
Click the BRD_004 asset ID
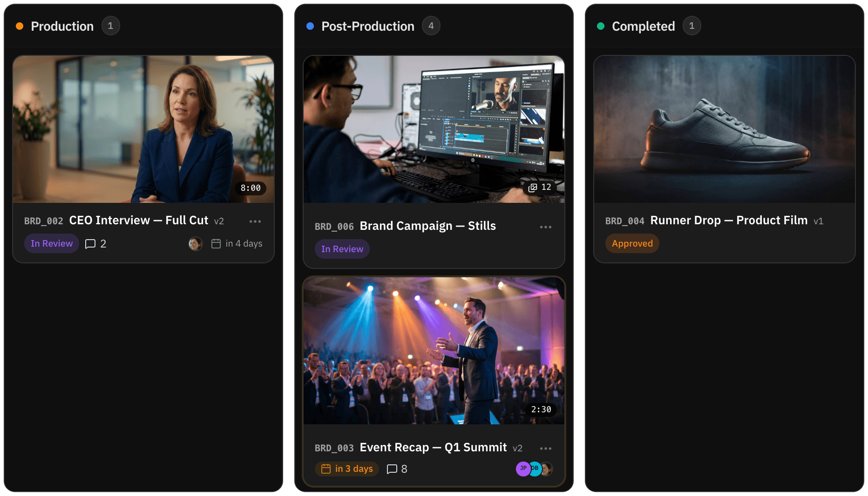pos(625,221)
